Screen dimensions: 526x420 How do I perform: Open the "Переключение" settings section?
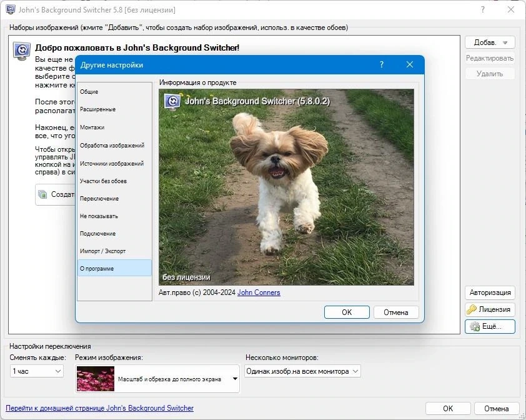114,198
